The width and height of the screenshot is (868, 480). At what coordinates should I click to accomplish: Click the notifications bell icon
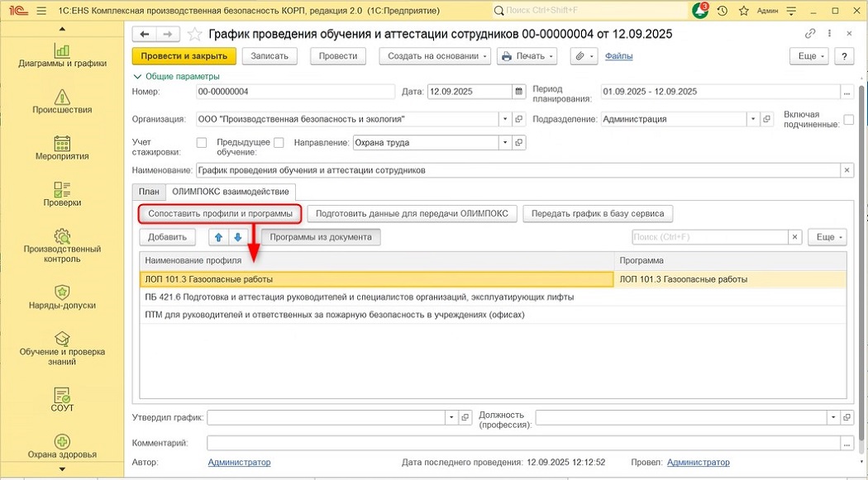[700, 11]
